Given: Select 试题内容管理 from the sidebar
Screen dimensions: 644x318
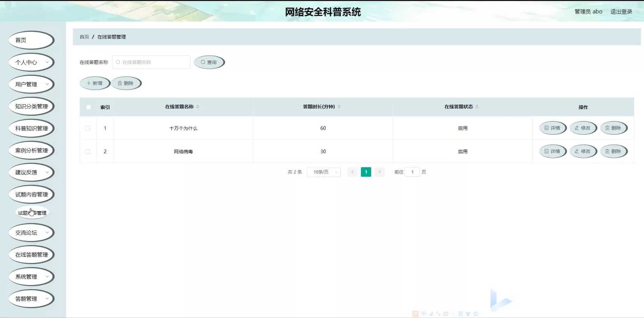Looking at the screenshot, I should (x=31, y=194).
